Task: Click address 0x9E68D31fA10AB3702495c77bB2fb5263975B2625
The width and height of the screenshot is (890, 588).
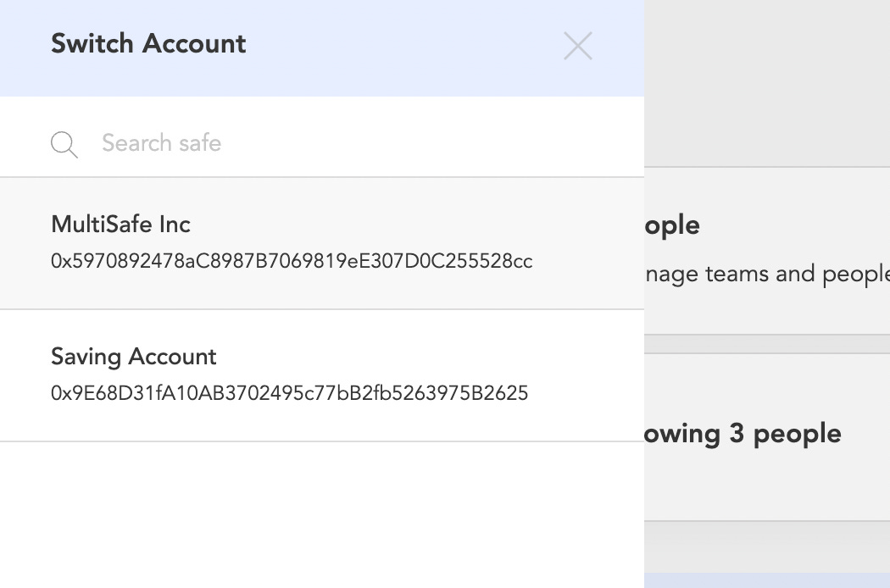Action: click(x=290, y=393)
